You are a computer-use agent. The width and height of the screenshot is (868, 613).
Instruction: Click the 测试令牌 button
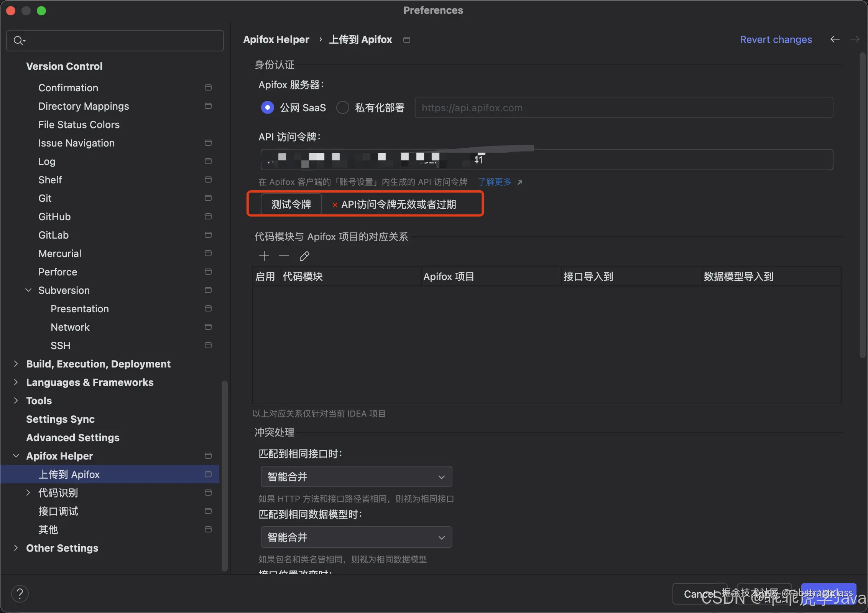(291, 204)
